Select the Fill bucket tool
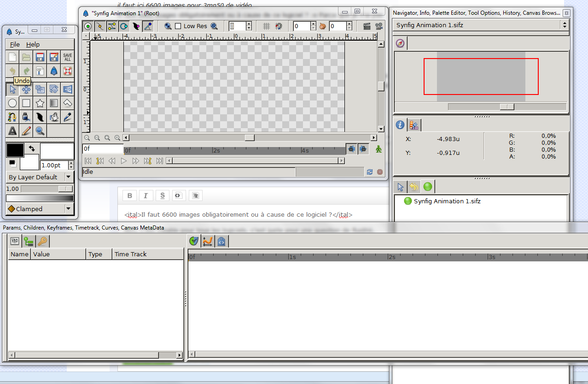The height and width of the screenshot is (384, 588). click(x=54, y=117)
